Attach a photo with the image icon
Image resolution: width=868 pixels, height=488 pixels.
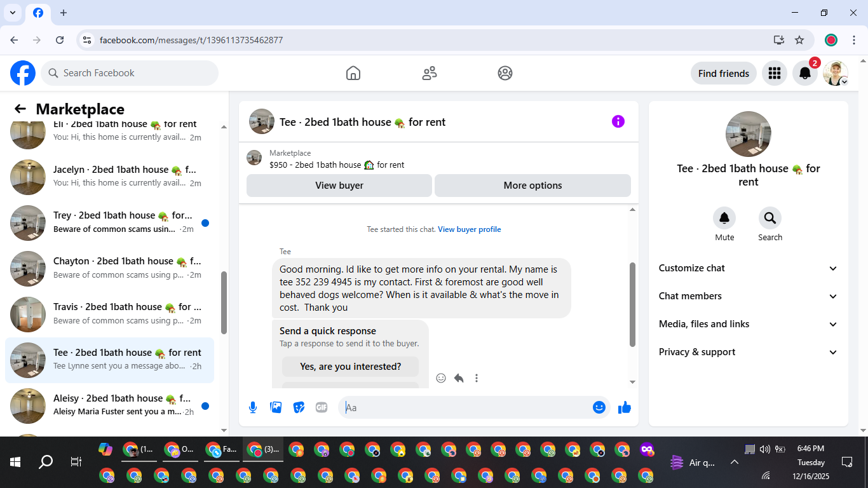(276, 407)
